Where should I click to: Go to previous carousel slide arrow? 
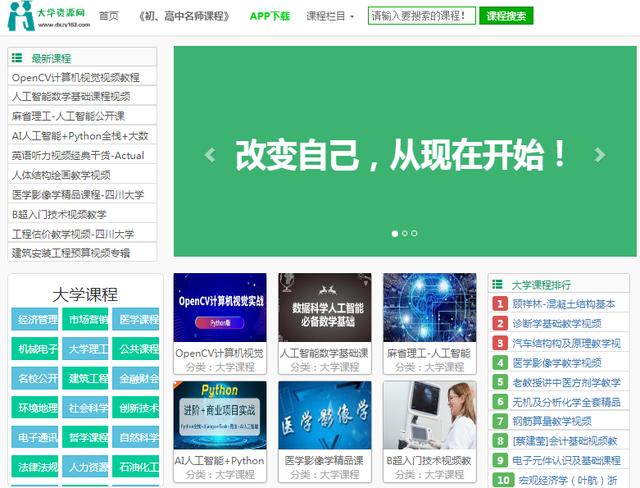coord(210,155)
